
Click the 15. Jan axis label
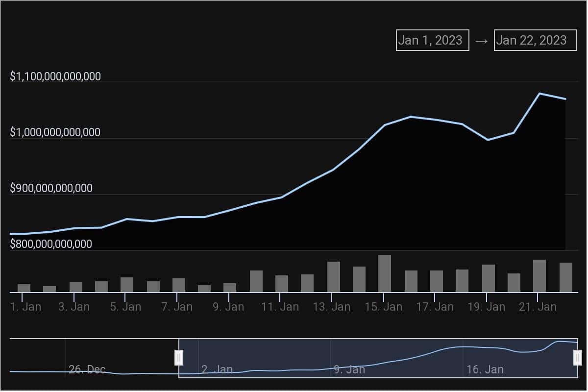pos(384,307)
